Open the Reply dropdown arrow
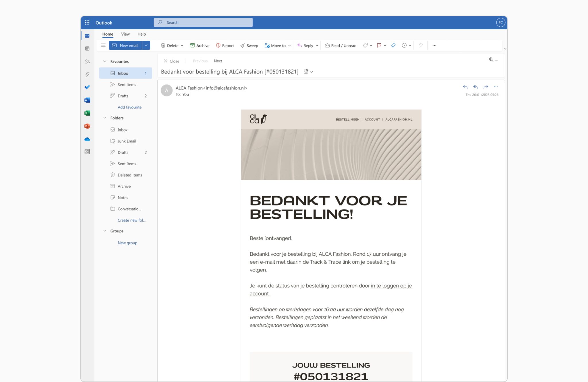Image resolution: width=588 pixels, height=382 pixels. point(317,46)
